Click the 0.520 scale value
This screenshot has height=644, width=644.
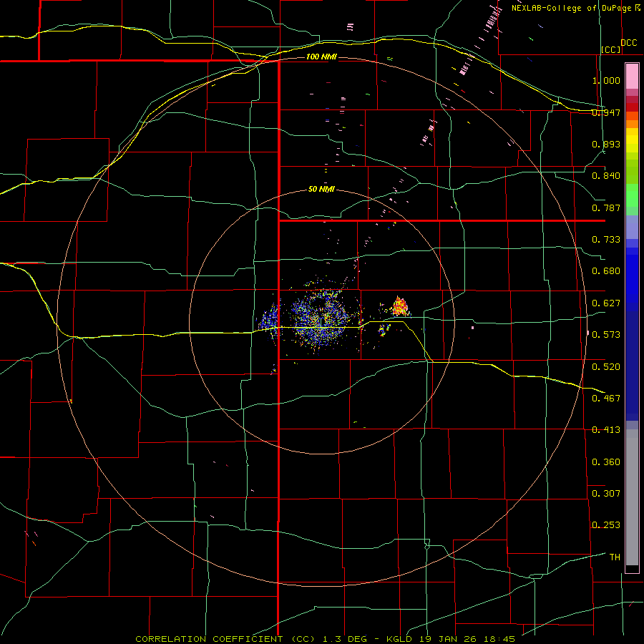[x=606, y=367]
